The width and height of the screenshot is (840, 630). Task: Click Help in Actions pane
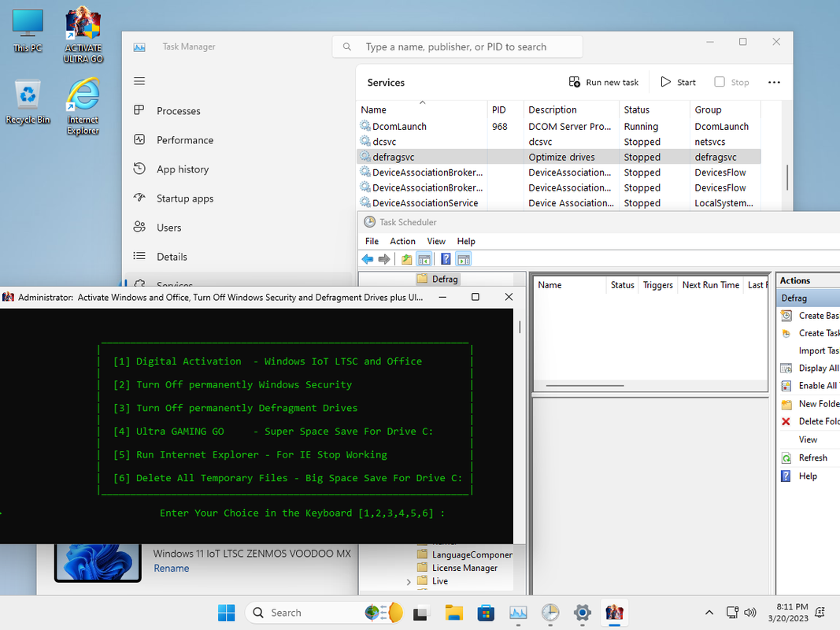pos(799,476)
